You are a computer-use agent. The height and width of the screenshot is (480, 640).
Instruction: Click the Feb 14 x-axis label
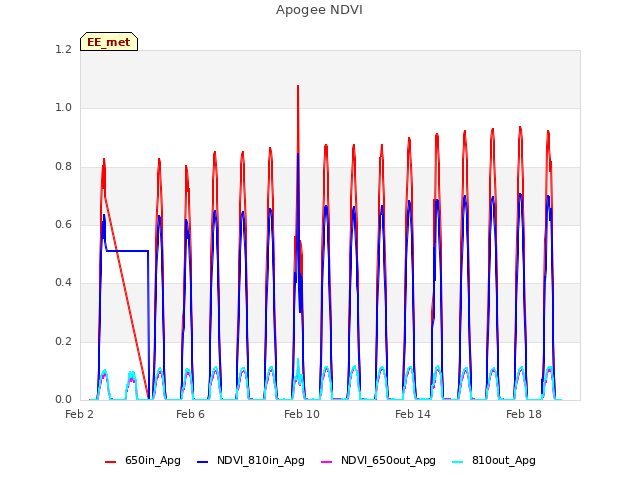[413, 414]
